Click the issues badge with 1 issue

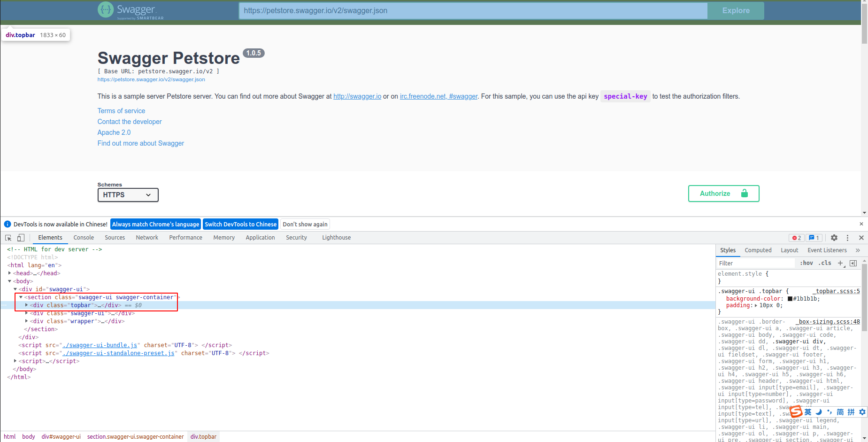click(x=814, y=238)
